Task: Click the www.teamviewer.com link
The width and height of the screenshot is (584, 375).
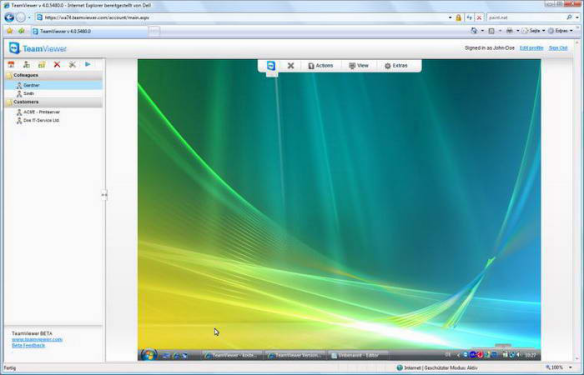Action: click(37, 339)
